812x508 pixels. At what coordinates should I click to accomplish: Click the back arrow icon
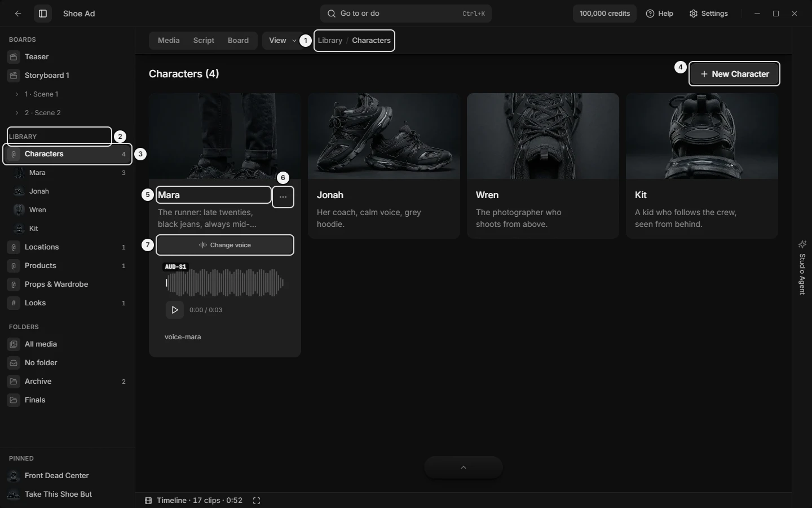[18, 14]
